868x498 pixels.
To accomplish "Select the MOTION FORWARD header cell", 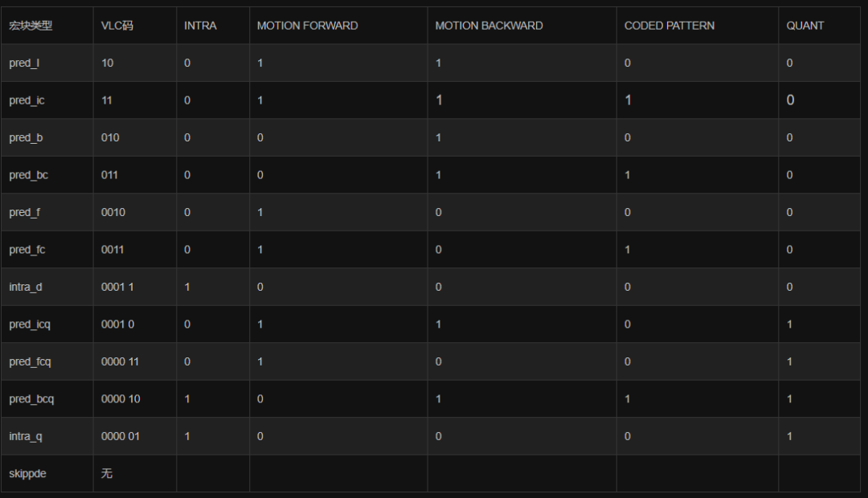I will (x=307, y=26).
